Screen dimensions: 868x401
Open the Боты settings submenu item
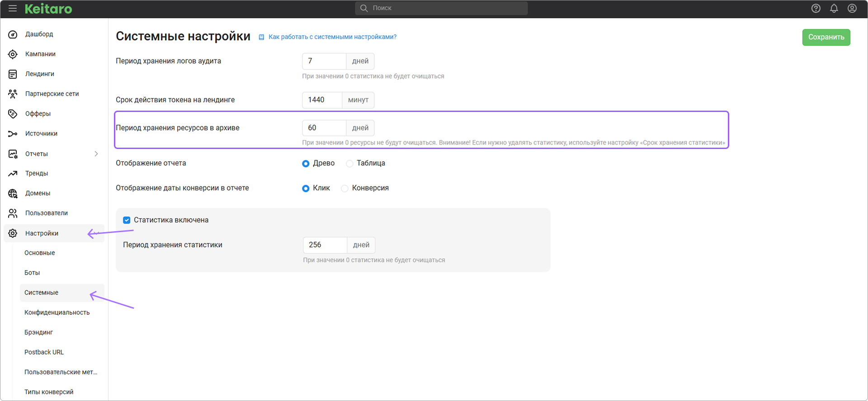32,273
